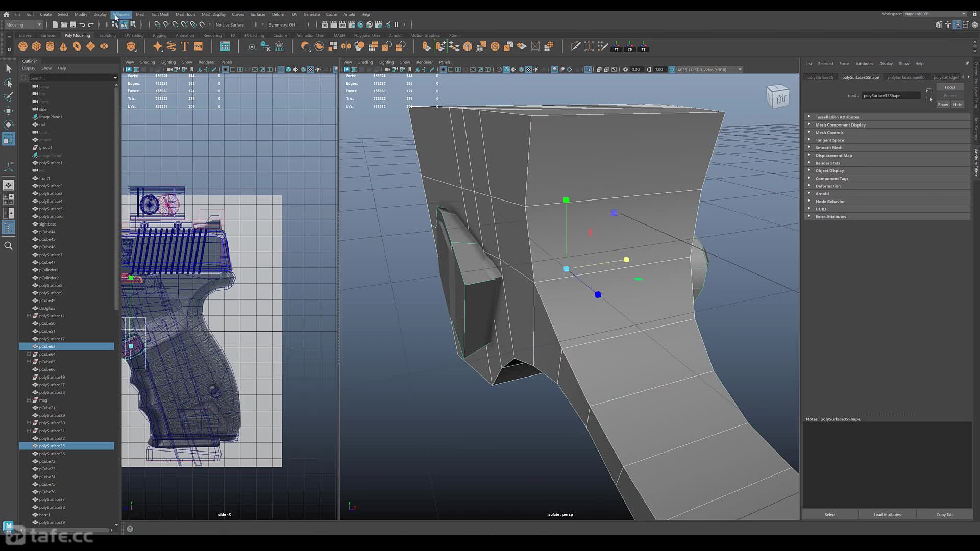
Task: Create a polygon plane from the shelf
Action: (90, 46)
